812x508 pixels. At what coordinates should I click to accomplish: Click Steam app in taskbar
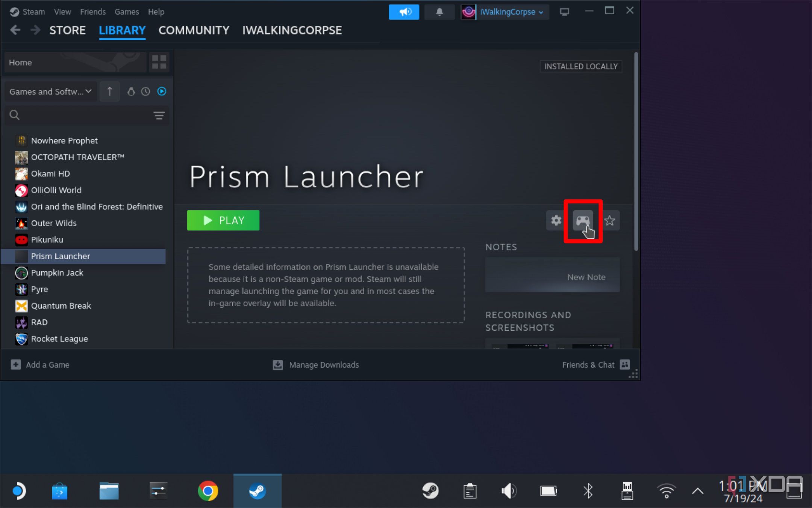(258, 491)
